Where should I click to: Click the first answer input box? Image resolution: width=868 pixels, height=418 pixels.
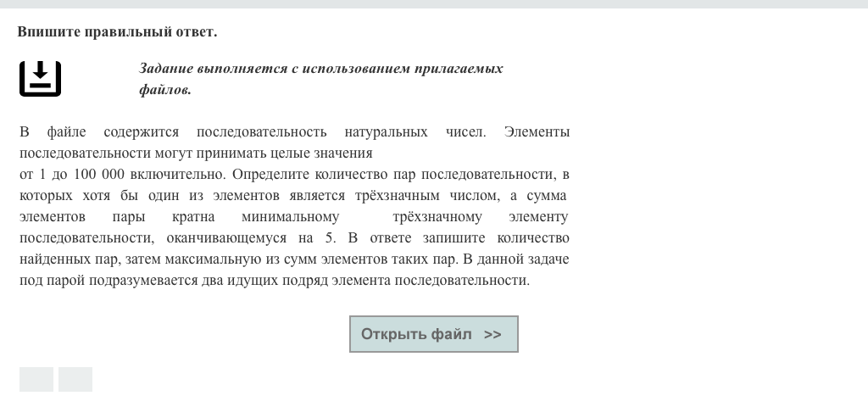36,380
